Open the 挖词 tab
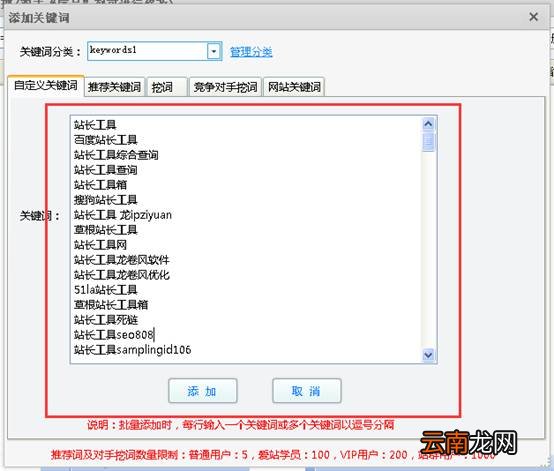554x471 pixels. [167, 87]
